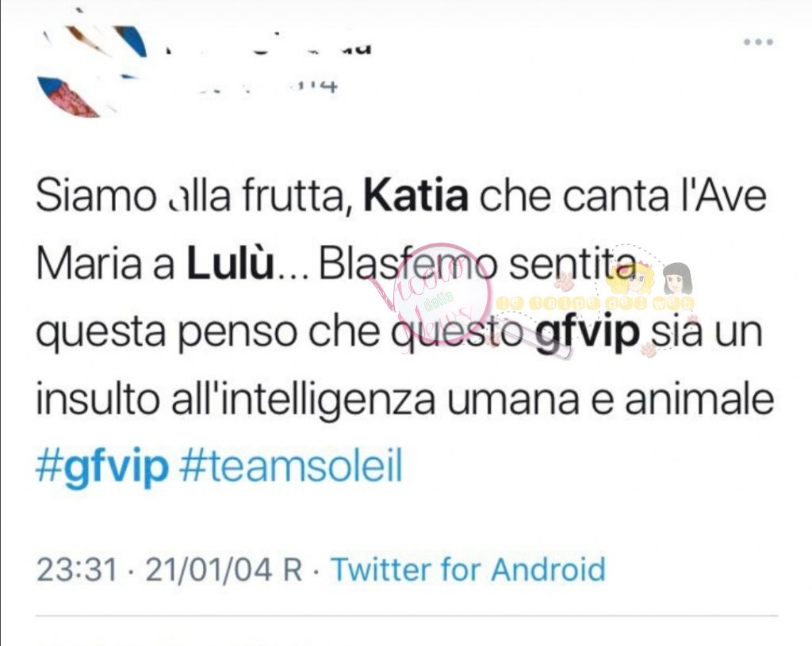
Task: Click the bold name Katia
Action: click(x=416, y=197)
